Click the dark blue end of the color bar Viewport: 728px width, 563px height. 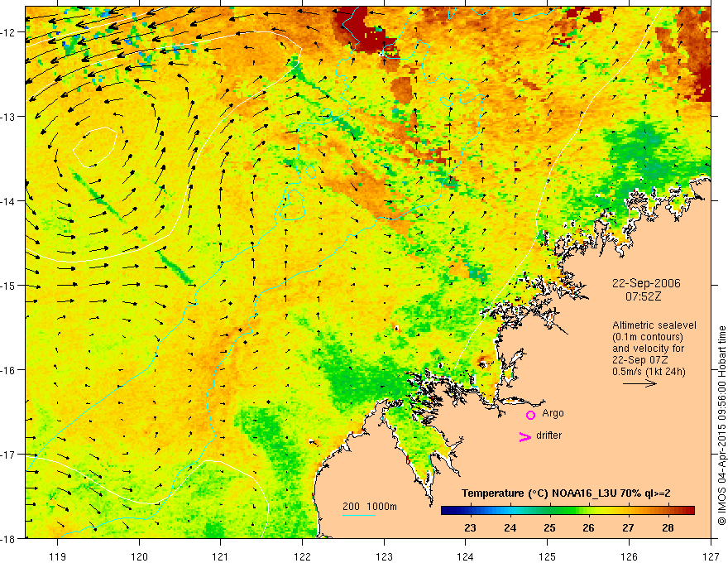pyautogui.click(x=446, y=511)
